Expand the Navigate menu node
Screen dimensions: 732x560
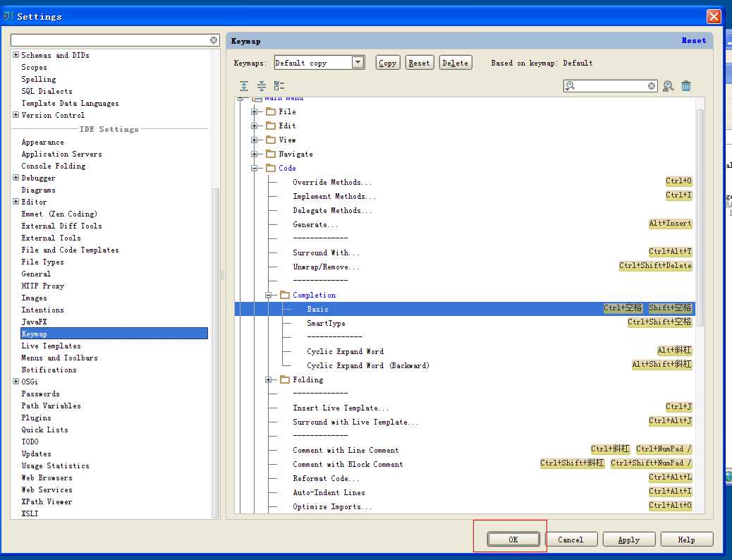[255, 154]
